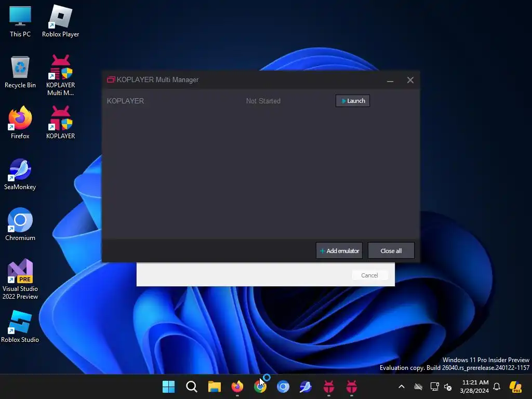Open Google Chrome from the taskbar
Viewport: 532px width, 399px height.
coord(260,387)
